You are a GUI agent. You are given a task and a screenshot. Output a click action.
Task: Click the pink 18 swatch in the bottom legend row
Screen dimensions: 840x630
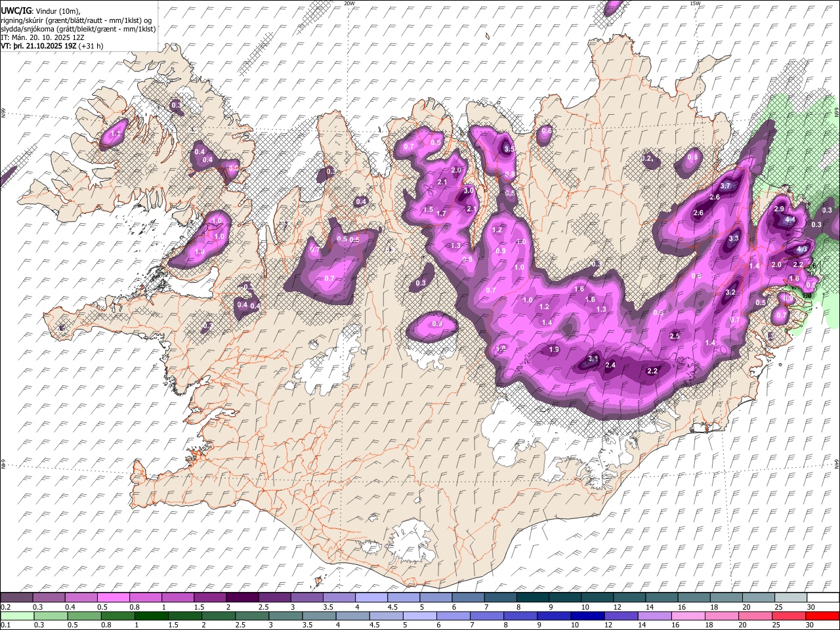[x=721, y=616]
